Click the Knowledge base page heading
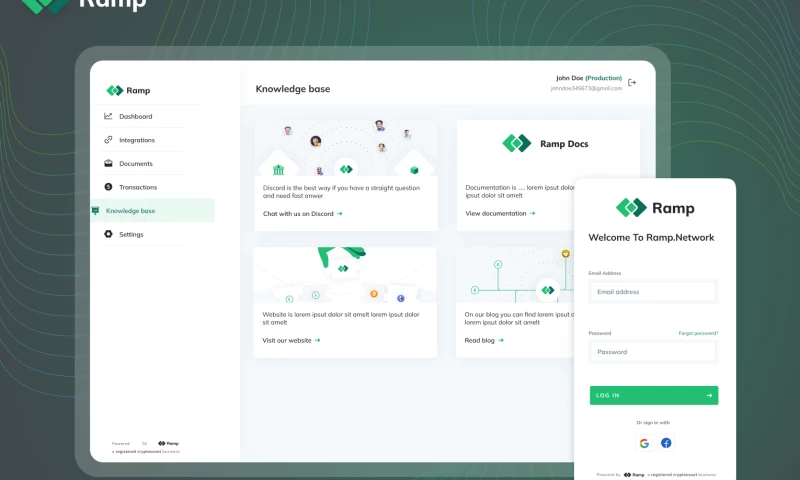800x480 pixels. (293, 89)
